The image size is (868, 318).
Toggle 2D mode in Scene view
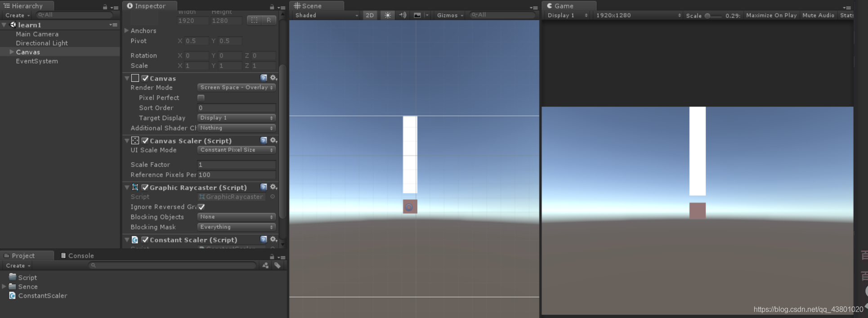370,15
